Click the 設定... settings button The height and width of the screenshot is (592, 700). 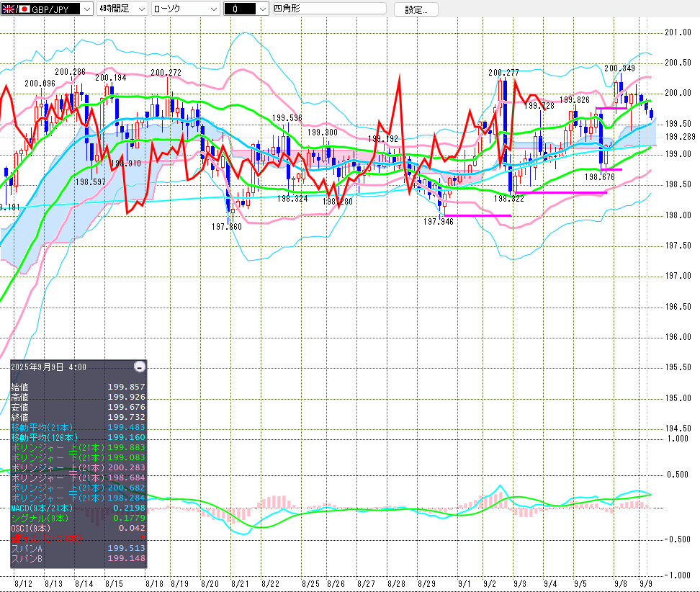click(416, 9)
